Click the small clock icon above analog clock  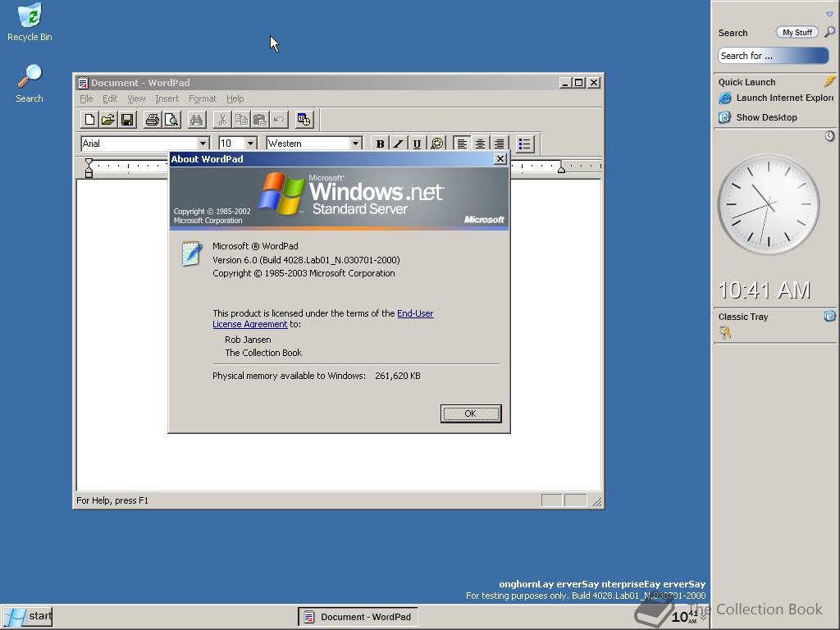tap(829, 136)
